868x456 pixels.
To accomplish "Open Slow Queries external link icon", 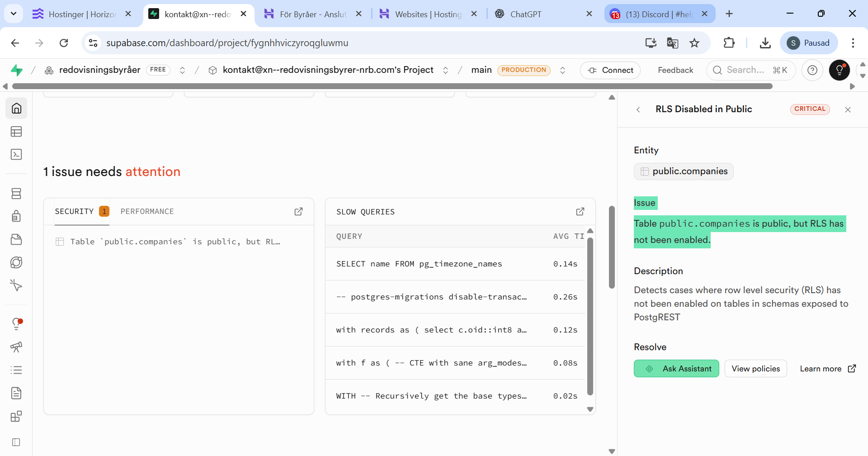I will pos(580,211).
